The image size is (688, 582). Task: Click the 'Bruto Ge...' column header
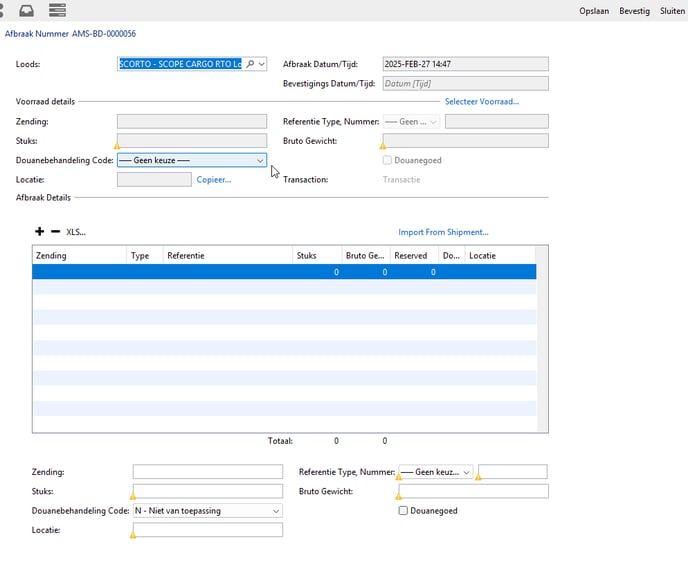366,255
